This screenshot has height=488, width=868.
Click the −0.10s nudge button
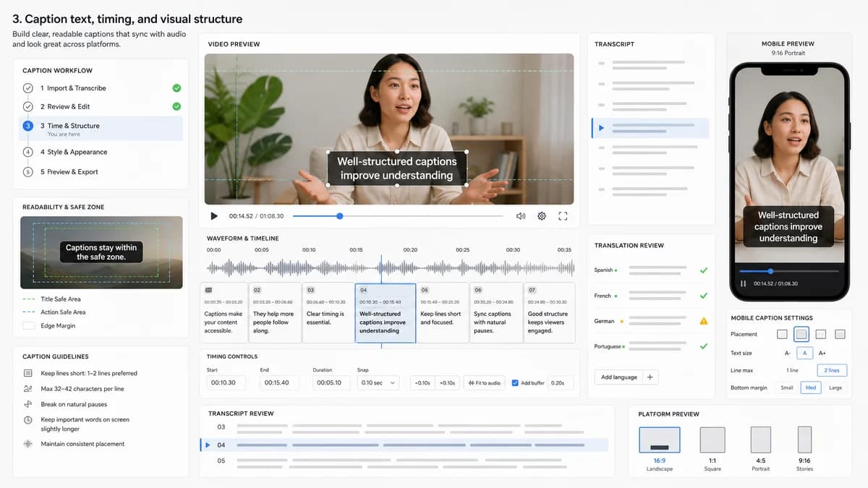click(x=421, y=382)
